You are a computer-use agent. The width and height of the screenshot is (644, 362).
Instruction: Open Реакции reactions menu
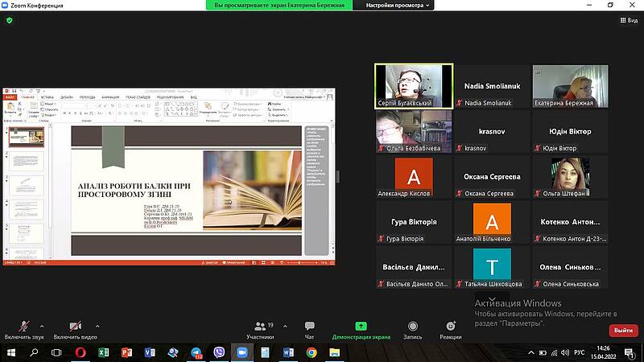tap(451, 329)
